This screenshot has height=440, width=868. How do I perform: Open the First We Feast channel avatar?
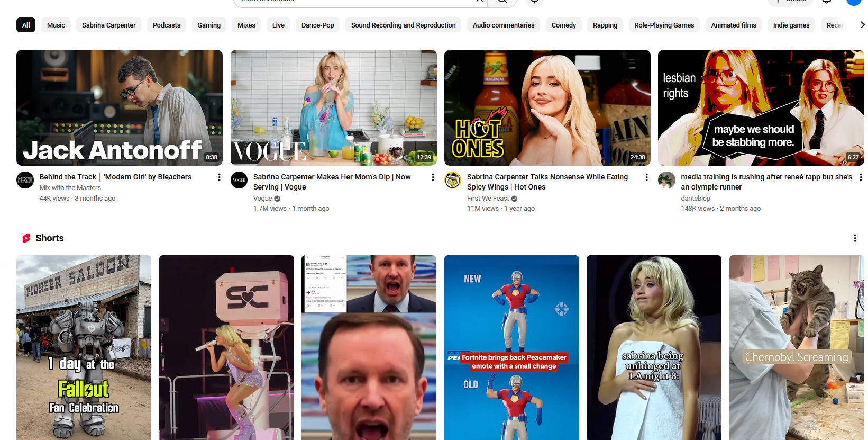click(x=453, y=180)
